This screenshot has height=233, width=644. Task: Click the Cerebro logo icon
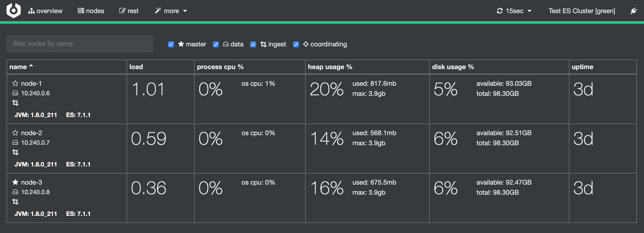tap(13, 11)
